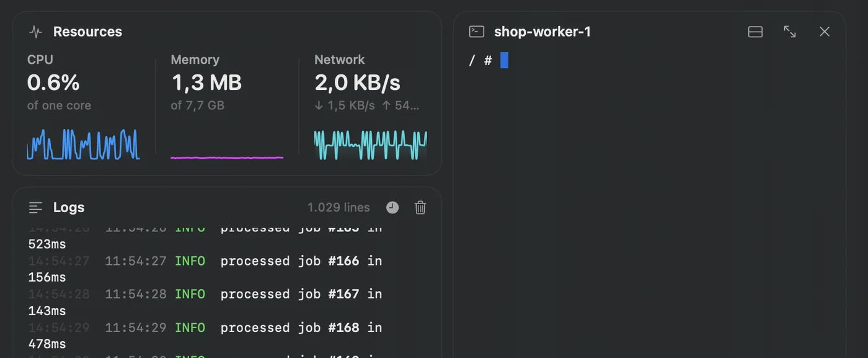The image size is (868, 358).
Task: Clear logs with the trash icon
Action: (x=420, y=207)
